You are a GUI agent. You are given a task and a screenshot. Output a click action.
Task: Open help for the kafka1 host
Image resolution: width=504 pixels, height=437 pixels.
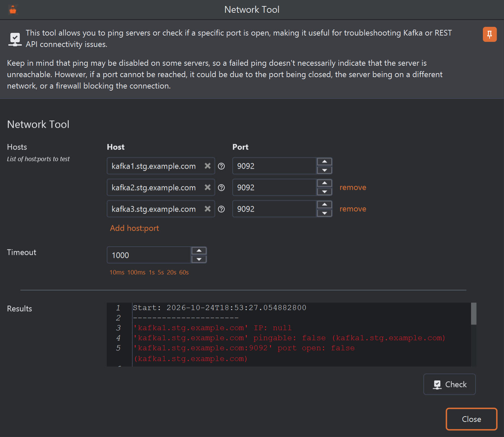[221, 166]
